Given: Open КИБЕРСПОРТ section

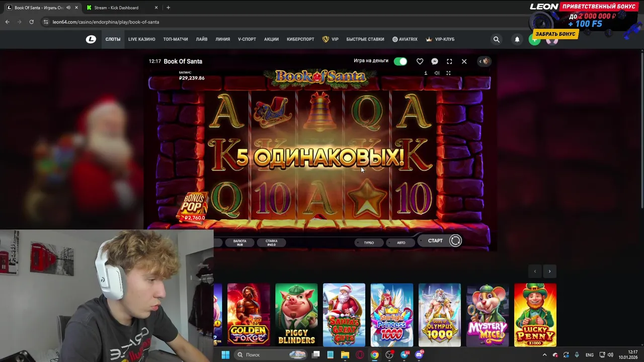Looking at the screenshot, I should click(300, 39).
